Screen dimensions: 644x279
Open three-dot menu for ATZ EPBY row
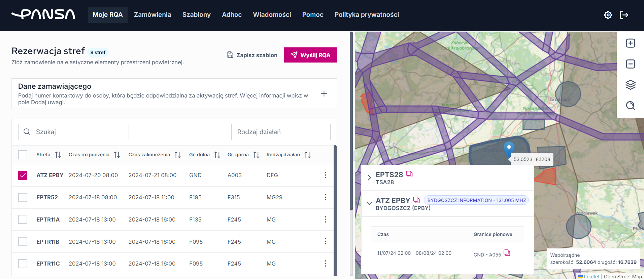[325, 175]
